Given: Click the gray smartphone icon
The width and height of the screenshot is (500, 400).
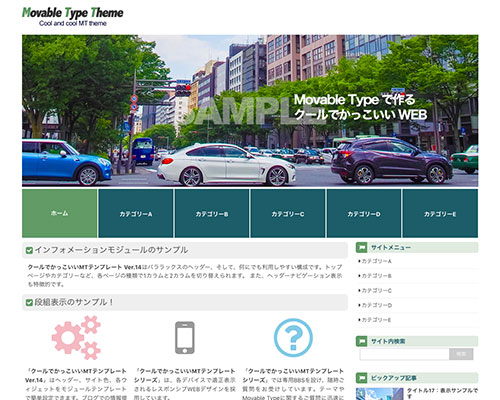Looking at the screenshot, I should 185,338.
